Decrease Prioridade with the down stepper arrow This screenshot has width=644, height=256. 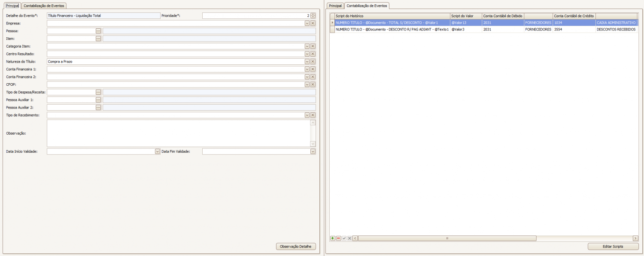point(313,17)
